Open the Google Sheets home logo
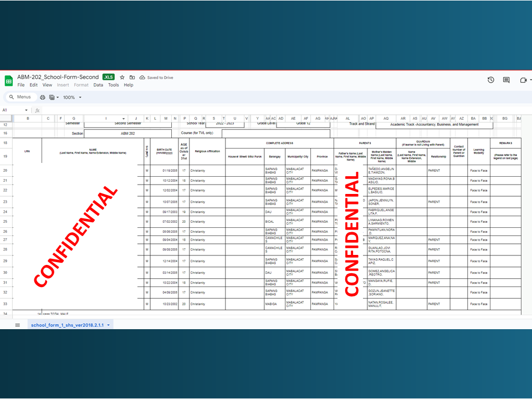 coord(8,81)
